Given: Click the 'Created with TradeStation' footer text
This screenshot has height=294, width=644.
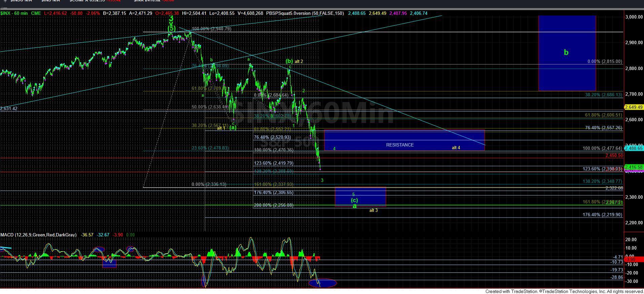Looking at the screenshot, I should [564, 291].
